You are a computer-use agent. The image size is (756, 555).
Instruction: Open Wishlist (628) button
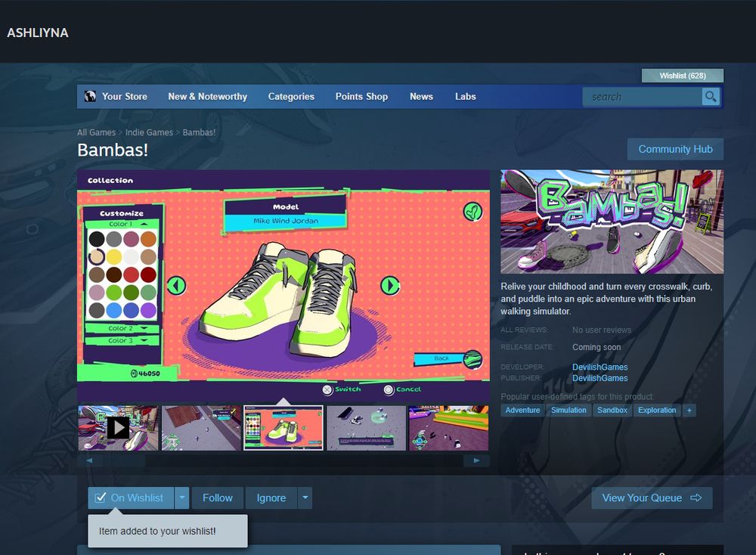[682, 76]
